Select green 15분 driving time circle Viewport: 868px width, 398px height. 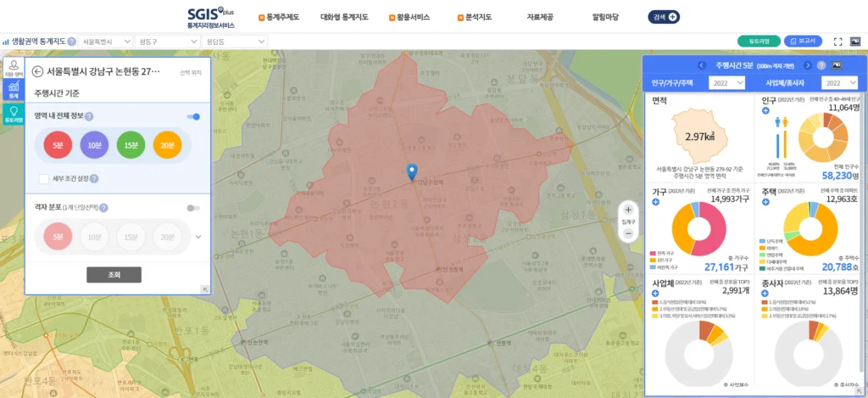click(x=131, y=145)
